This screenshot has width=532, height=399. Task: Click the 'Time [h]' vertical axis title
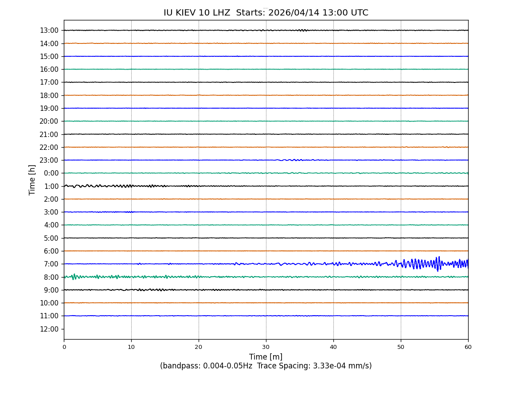point(32,180)
